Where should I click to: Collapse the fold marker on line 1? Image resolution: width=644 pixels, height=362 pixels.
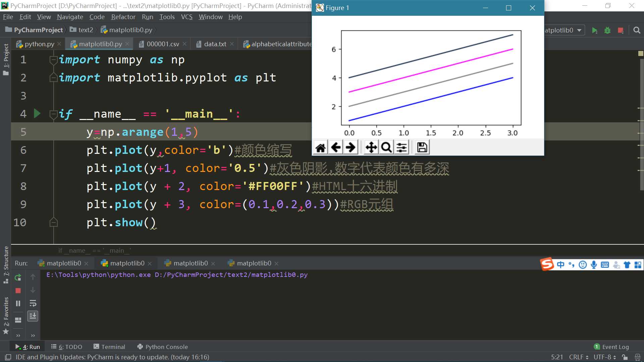[53, 60]
